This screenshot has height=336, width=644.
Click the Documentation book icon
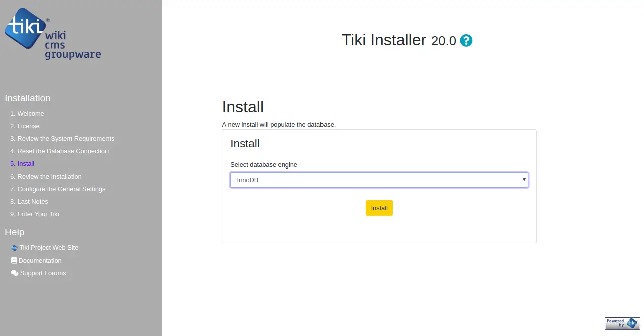pos(14,261)
